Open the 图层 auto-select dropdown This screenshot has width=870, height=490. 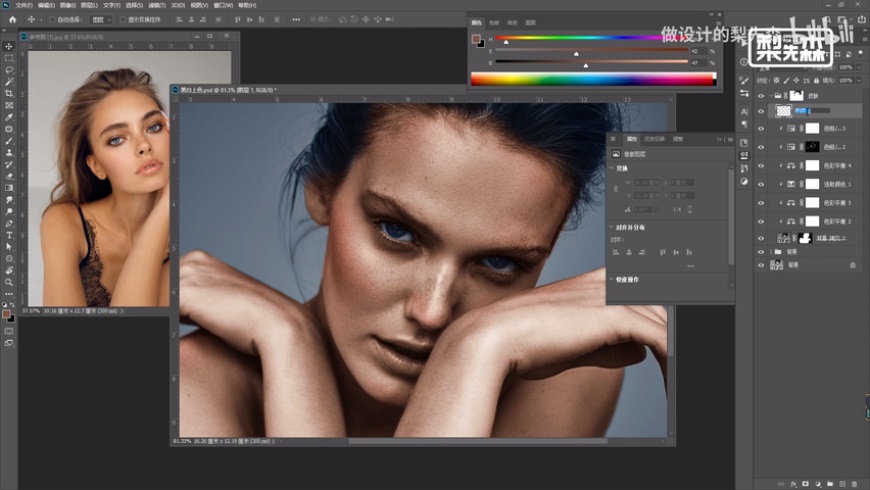(x=101, y=19)
